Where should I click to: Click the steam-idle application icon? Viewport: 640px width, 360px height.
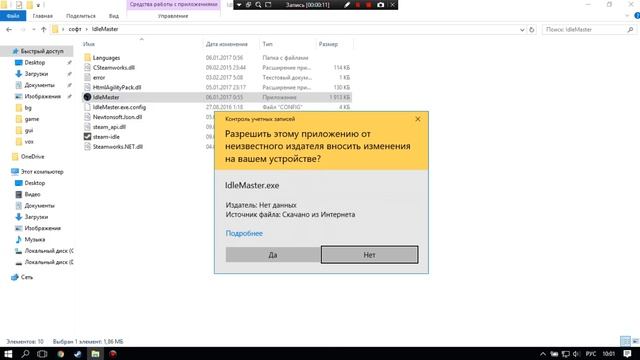(x=87, y=137)
